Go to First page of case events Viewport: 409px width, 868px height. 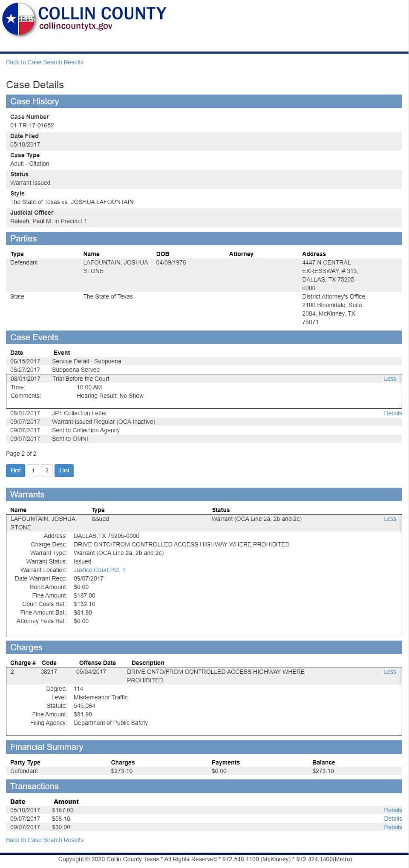click(x=16, y=471)
